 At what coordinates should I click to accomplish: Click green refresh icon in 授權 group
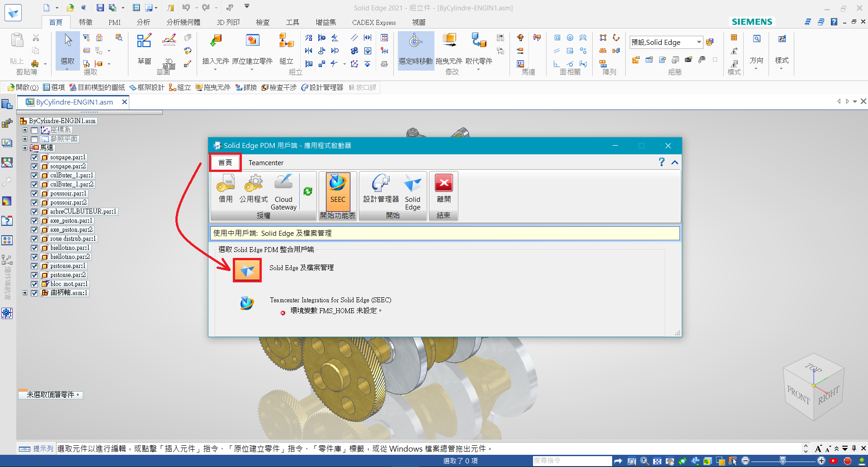coord(308,191)
